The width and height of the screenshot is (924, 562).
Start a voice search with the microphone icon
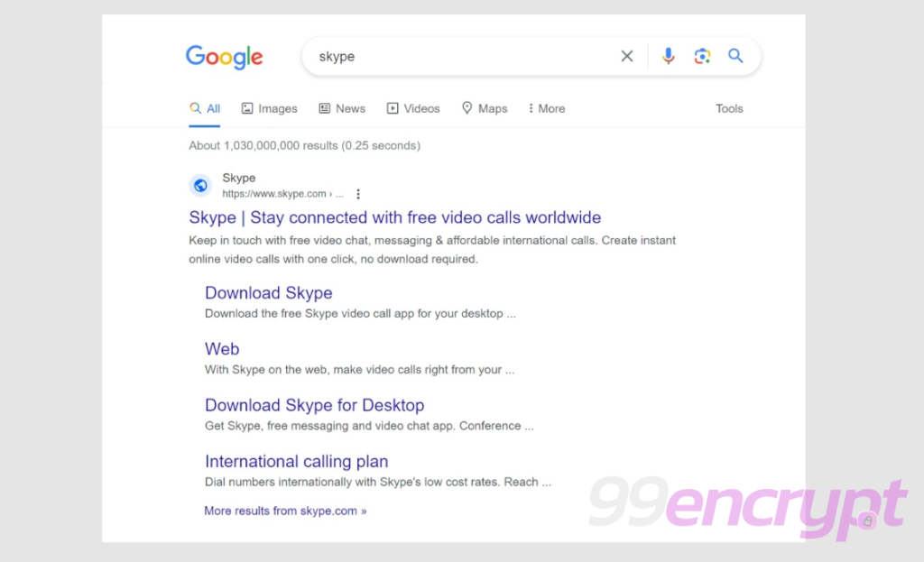point(668,55)
